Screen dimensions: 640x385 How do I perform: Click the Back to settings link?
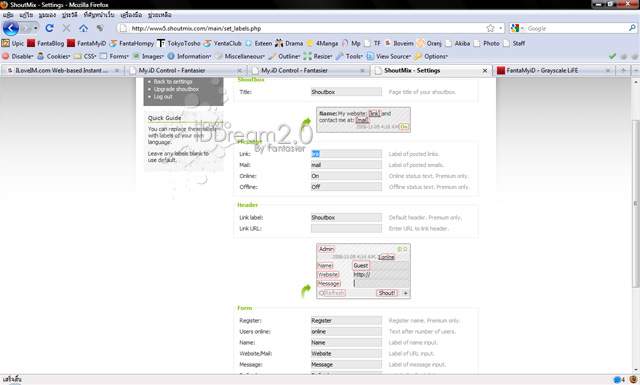point(173,82)
